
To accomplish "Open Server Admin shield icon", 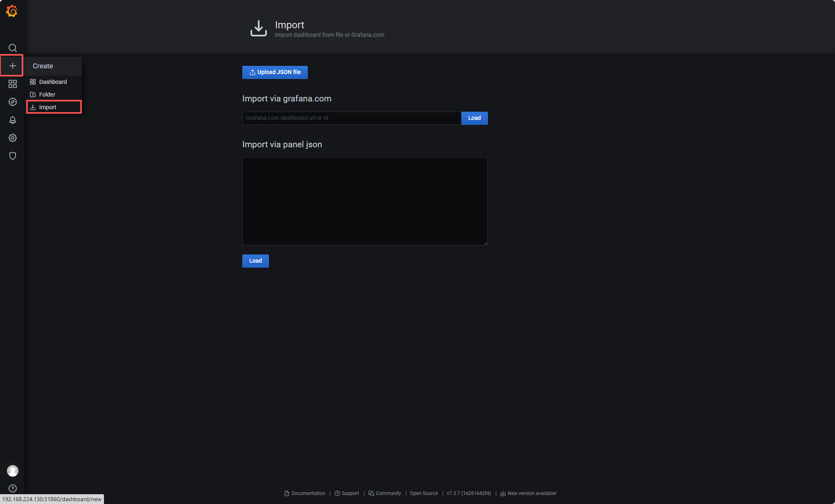I will (x=13, y=156).
